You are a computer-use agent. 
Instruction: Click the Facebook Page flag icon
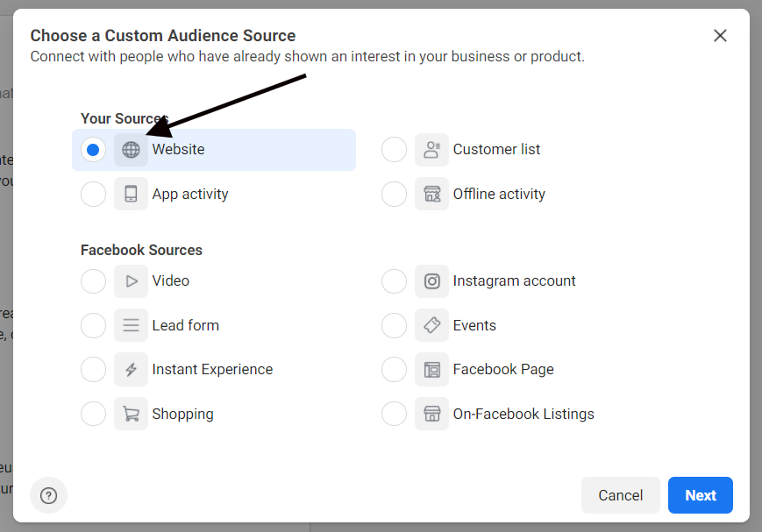point(431,369)
